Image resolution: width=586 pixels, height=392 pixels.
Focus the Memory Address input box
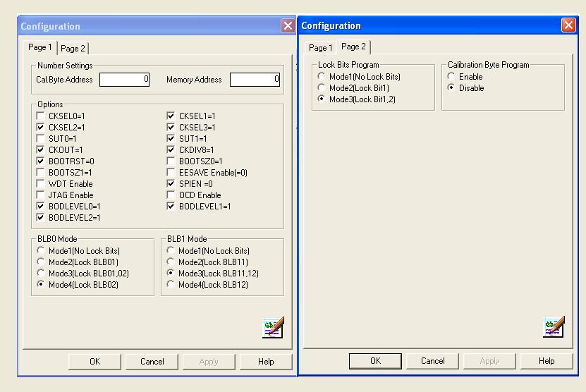click(255, 80)
